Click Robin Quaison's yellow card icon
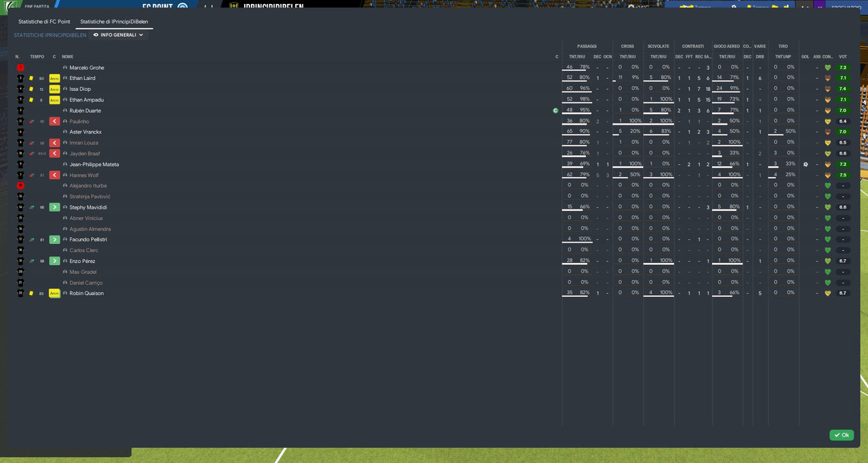 (x=31, y=294)
